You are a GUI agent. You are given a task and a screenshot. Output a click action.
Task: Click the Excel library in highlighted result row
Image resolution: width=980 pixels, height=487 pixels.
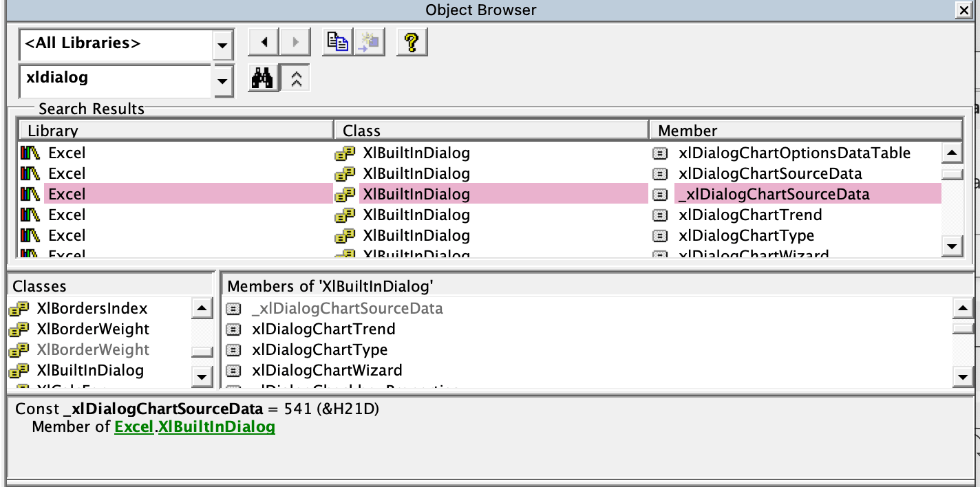(67, 194)
